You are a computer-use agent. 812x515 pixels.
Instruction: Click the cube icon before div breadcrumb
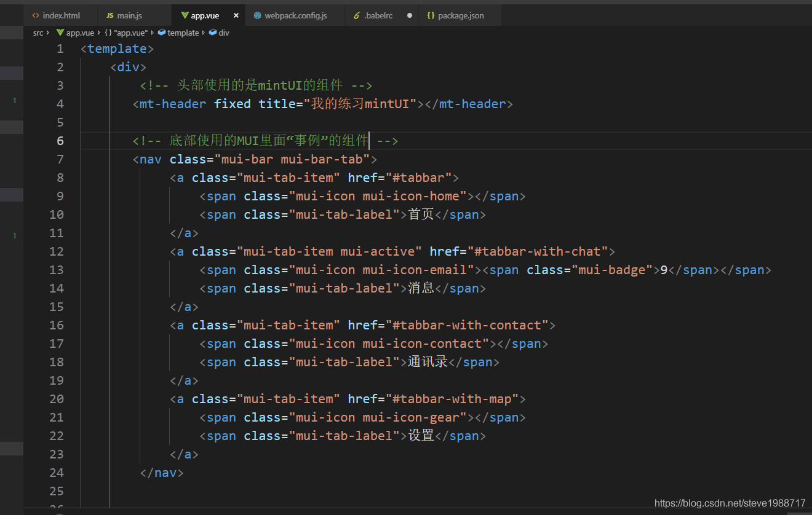coord(213,33)
